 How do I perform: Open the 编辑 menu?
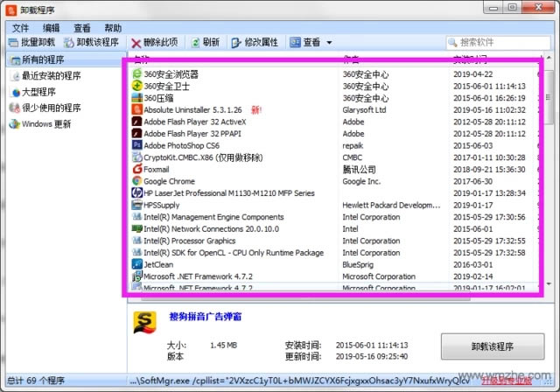(51, 28)
